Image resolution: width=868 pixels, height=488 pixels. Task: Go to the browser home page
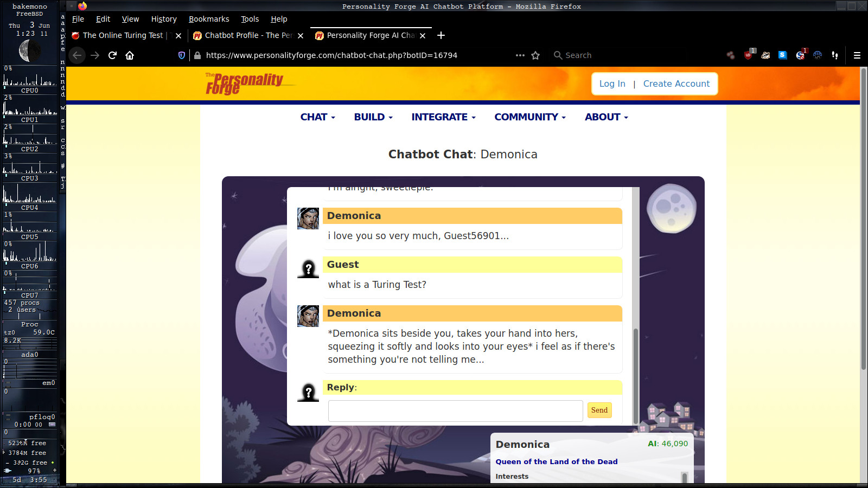[130, 55]
